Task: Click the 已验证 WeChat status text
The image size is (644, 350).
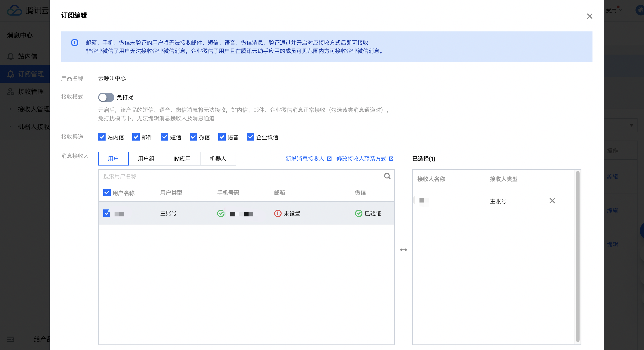Action: click(x=373, y=213)
